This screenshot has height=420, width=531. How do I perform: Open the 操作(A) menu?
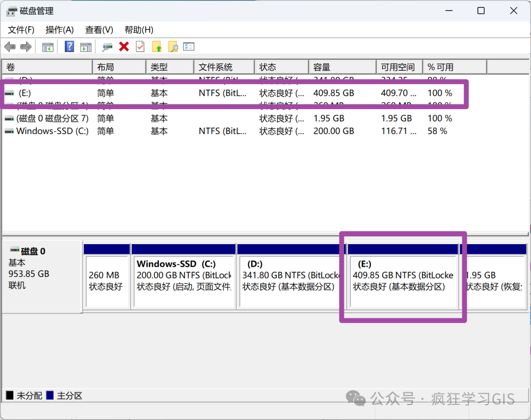point(59,30)
